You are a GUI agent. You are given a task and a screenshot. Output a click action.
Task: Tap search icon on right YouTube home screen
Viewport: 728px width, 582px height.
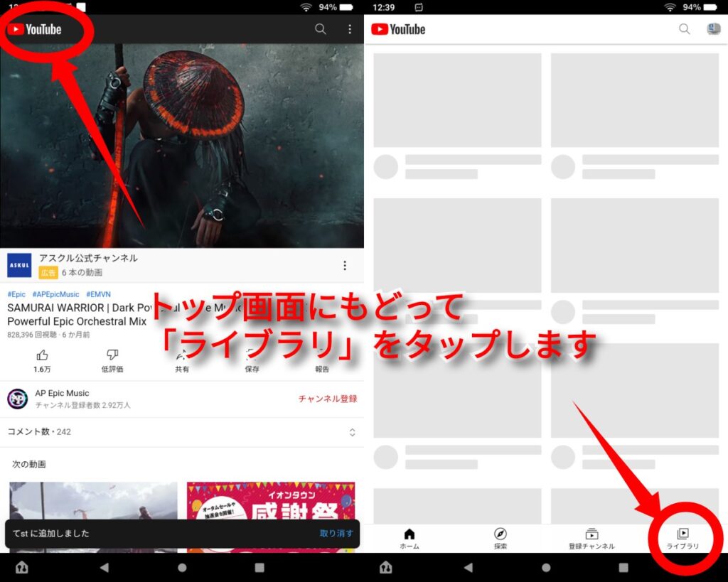[684, 29]
